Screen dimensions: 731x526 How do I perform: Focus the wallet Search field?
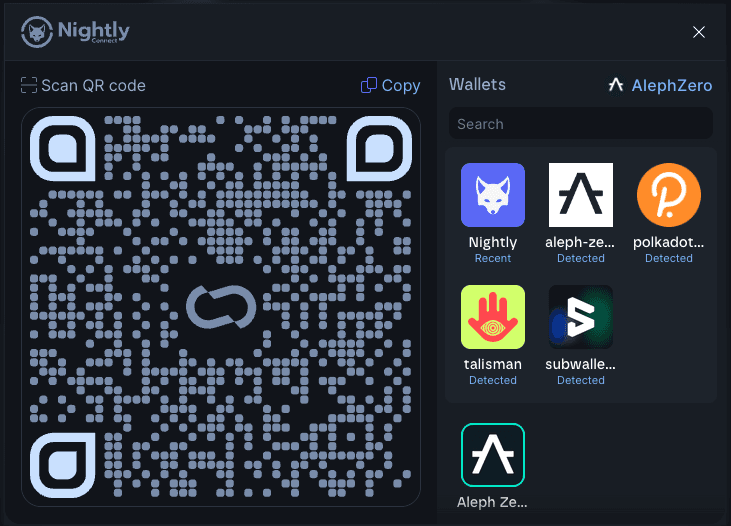581,124
